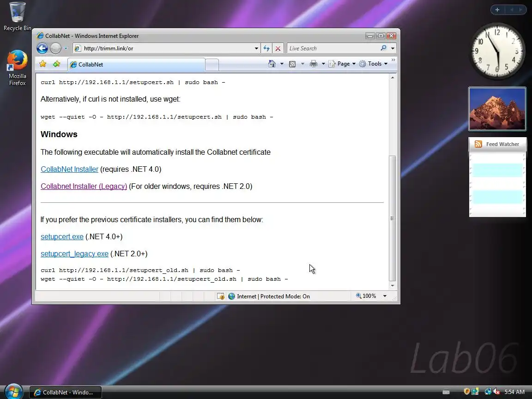Screen dimensions: 532x399
Task: Open the search provider options dropdown
Action: point(393,48)
